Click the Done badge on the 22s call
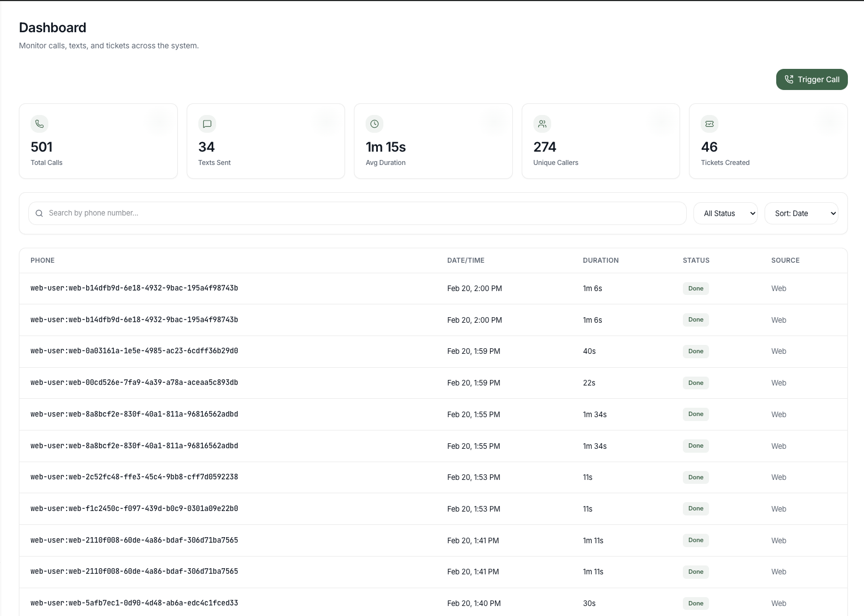 pyautogui.click(x=696, y=383)
